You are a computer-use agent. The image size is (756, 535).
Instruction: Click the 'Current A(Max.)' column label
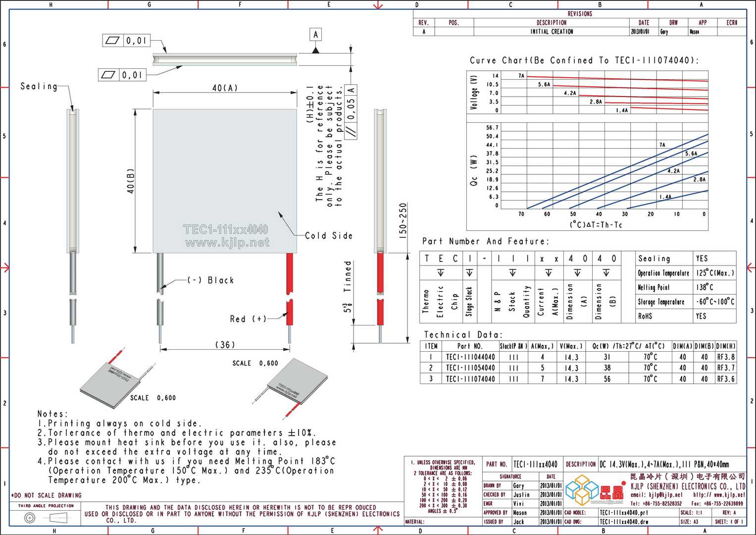548,301
